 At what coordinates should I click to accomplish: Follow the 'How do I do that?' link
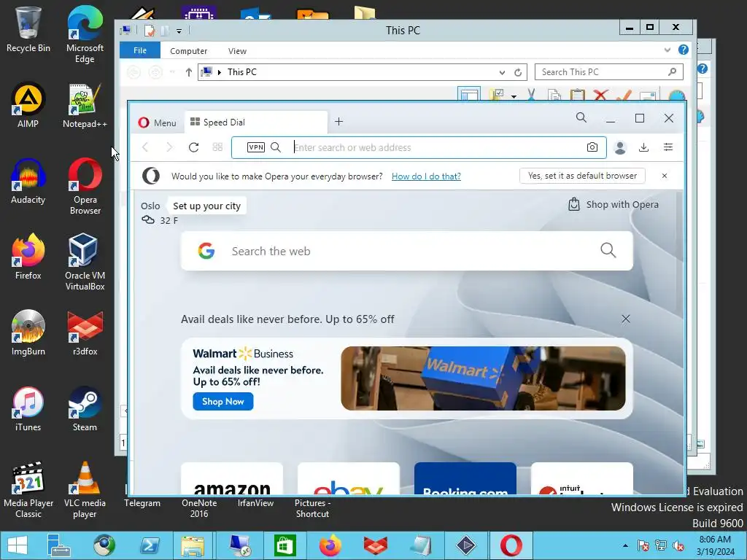426,176
